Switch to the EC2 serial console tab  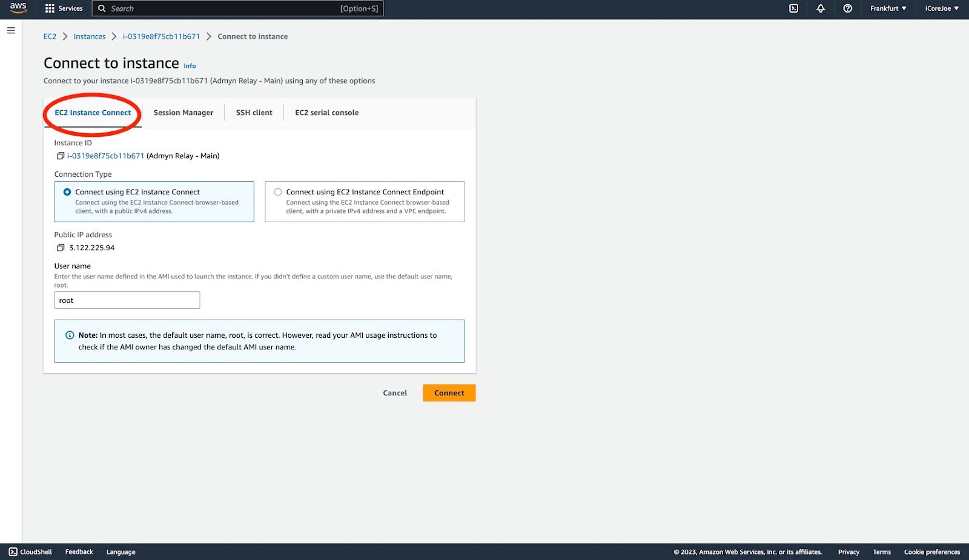tap(326, 113)
